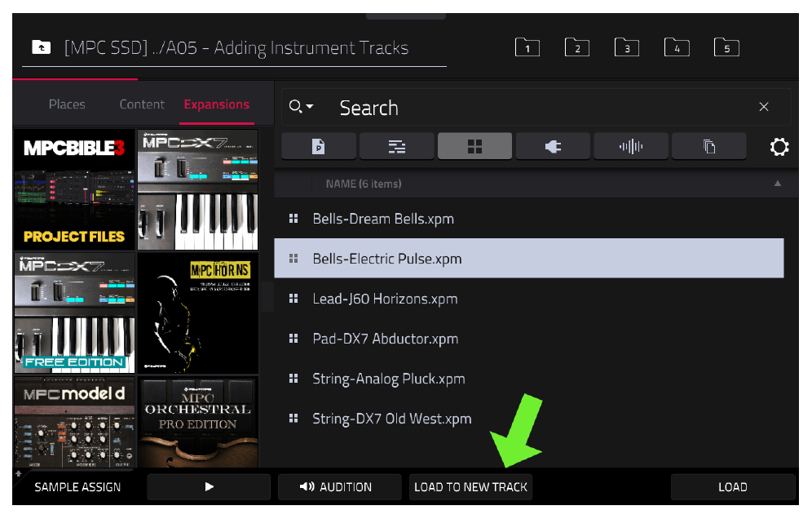Click the current folder path text
Screen dimensions: 812x519
tap(236, 47)
